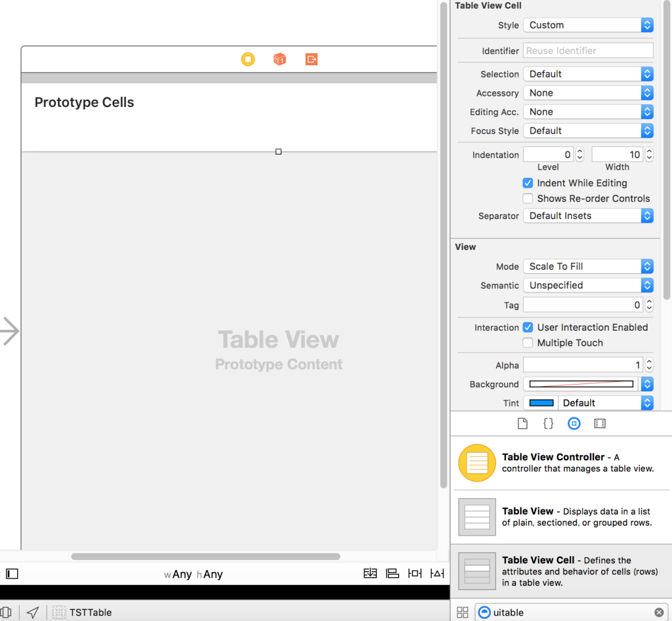Open the Editing Acc. dropdown

click(x=588, y=112)
